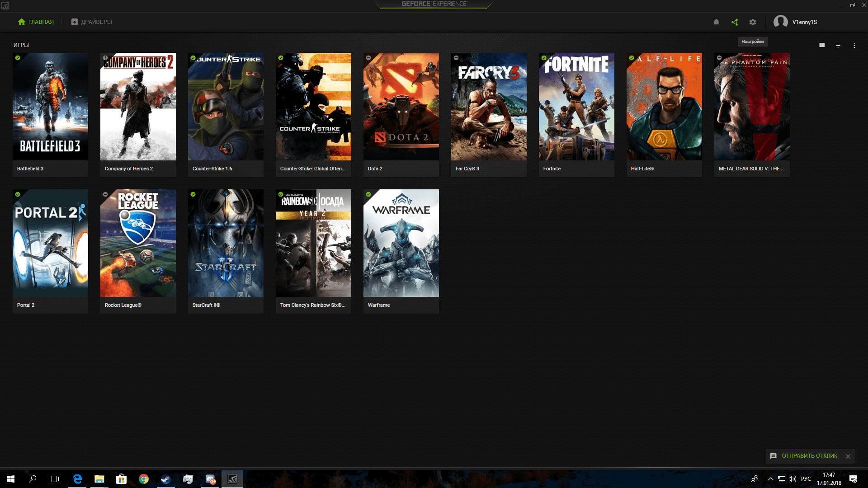The width and height of the screenshot is (868, 488).
Task: Switch to grid view layout icon
Action: coord(822,45)
